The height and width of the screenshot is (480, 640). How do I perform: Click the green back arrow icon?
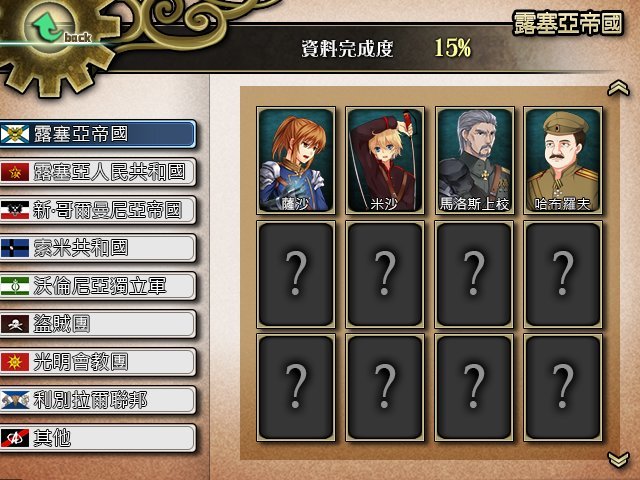[x=47, y=27]
